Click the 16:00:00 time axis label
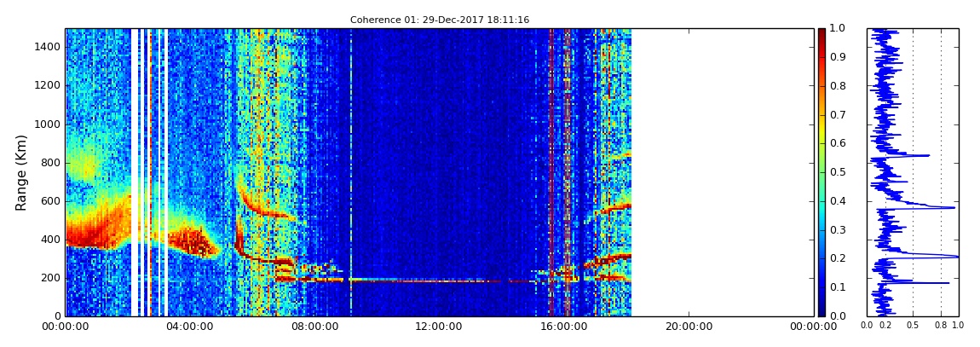 (x=564, y=327)
